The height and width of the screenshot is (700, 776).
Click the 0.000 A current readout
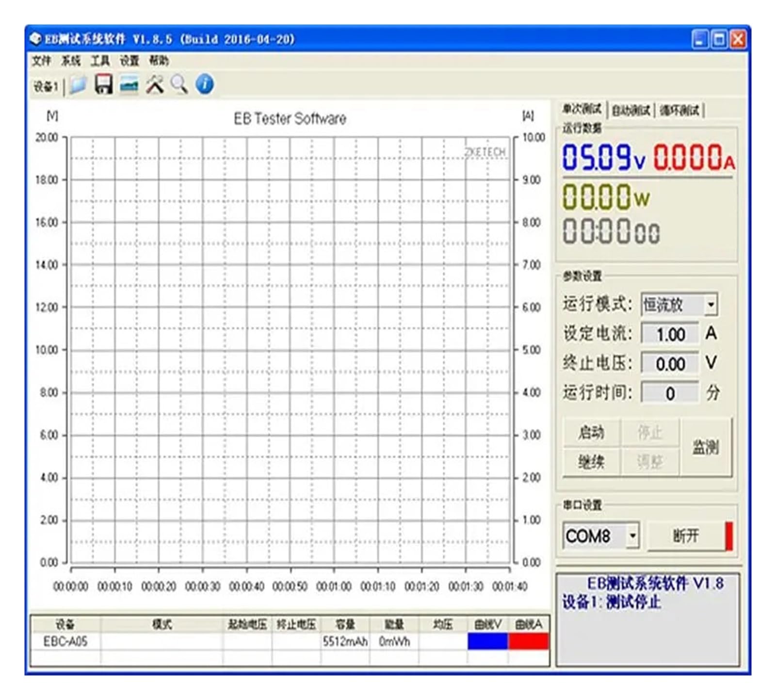pyautogui.click(x=694, y=158)
